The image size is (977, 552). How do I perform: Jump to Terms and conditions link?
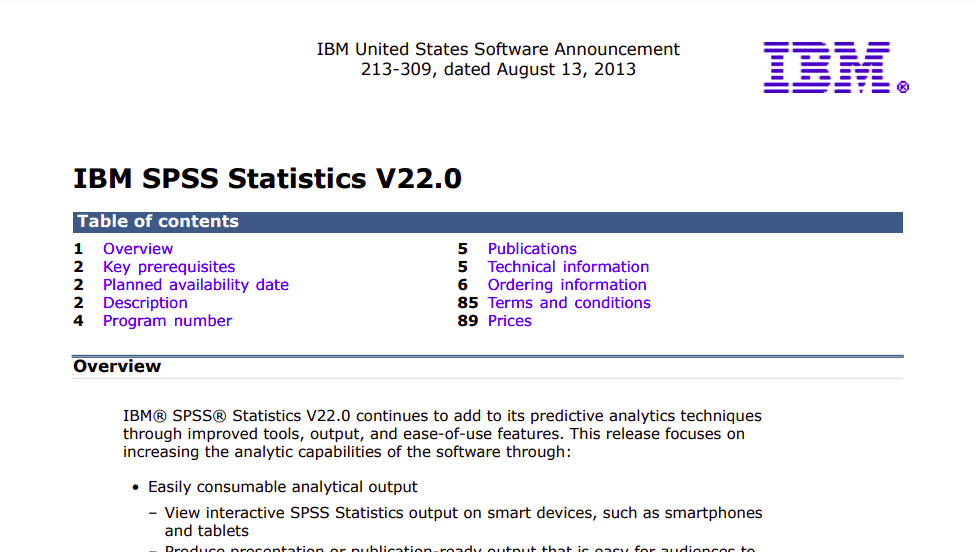click(569, 303)
